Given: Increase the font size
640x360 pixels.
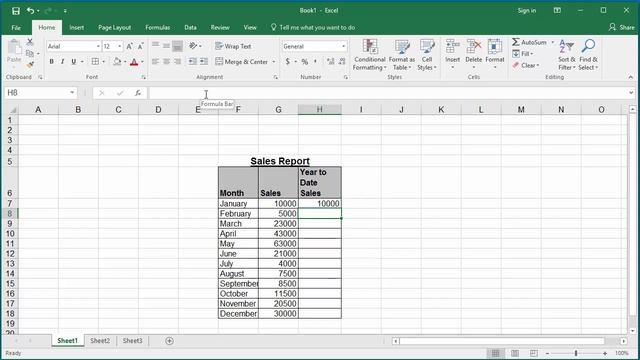Looking at the screenshot, I should [x=129, y=47].
